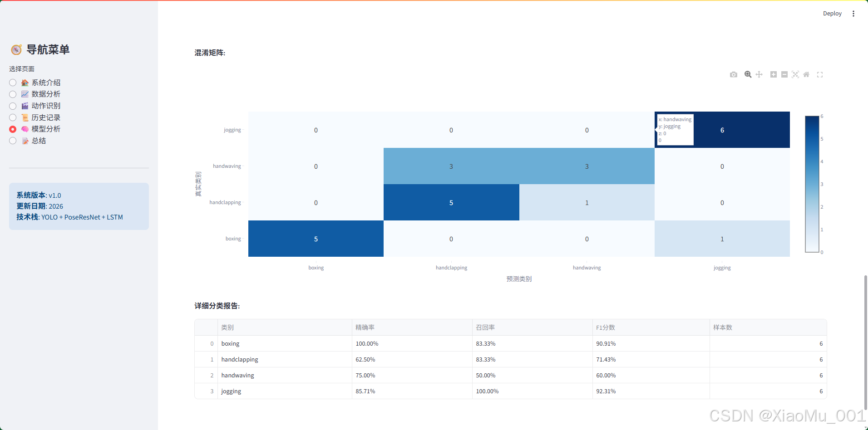Click the 'handwaving' cell in the report table
The width and height of the screenshot is (868, 430).
(x=285, y=375)
